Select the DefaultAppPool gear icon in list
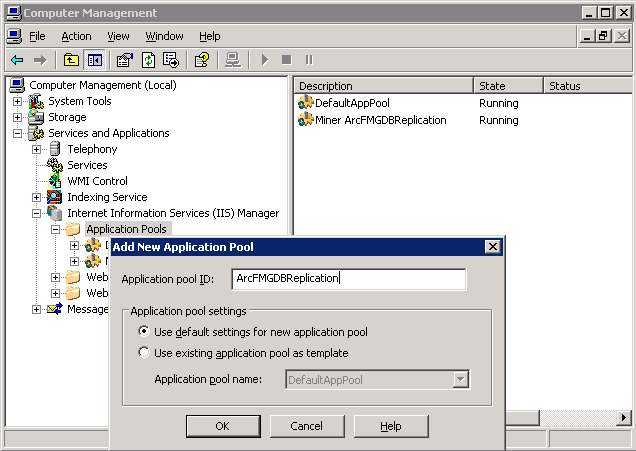The width and height of the screenshot is (636, 451). pyautogui.click(x=306, y=103)
